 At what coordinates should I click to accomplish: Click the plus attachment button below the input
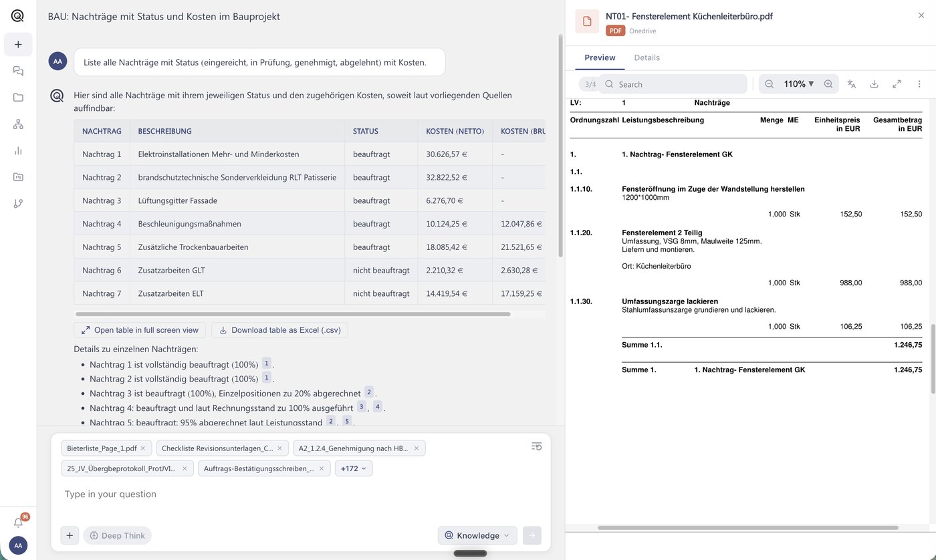pyautogui.click(x=70, y=535)
